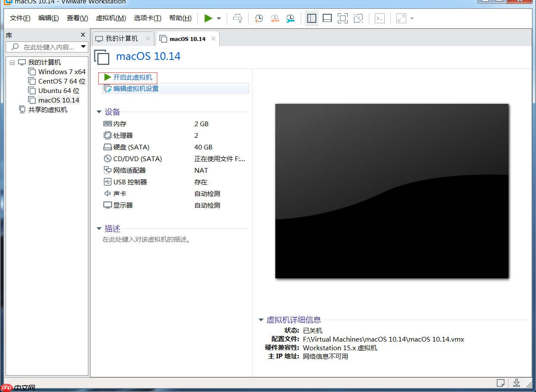
Task: Send Ctrl+Alt+Del to the virtual machine
Action: click(237, 18)
